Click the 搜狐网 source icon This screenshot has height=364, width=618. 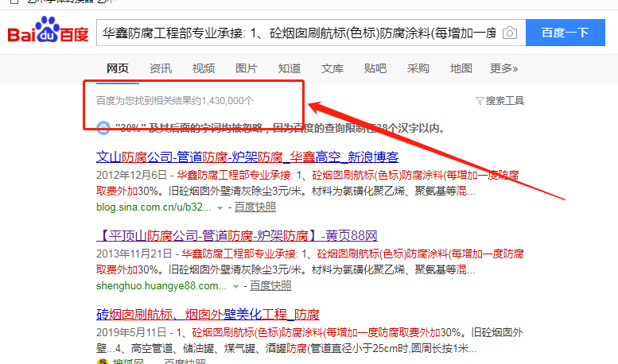tap(102, 362)
